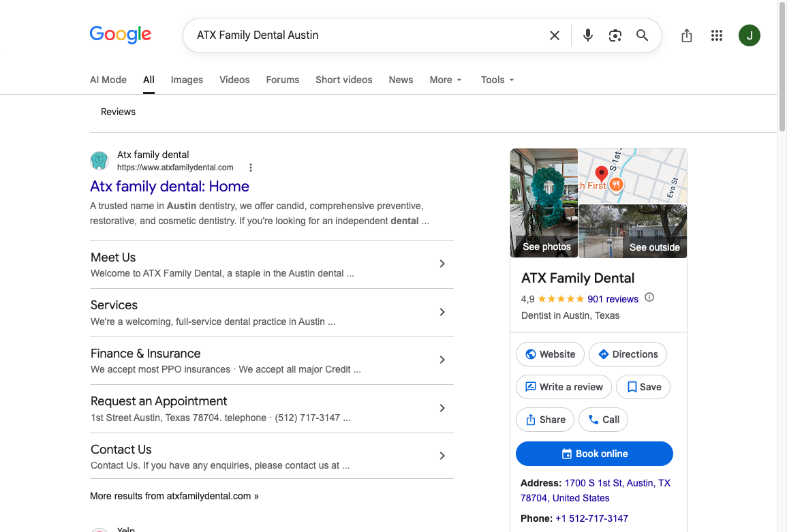This screenshot has width=787, height=532.
Task: Click the Book online button
Action: pyautogui.click(x=594, y=454)
